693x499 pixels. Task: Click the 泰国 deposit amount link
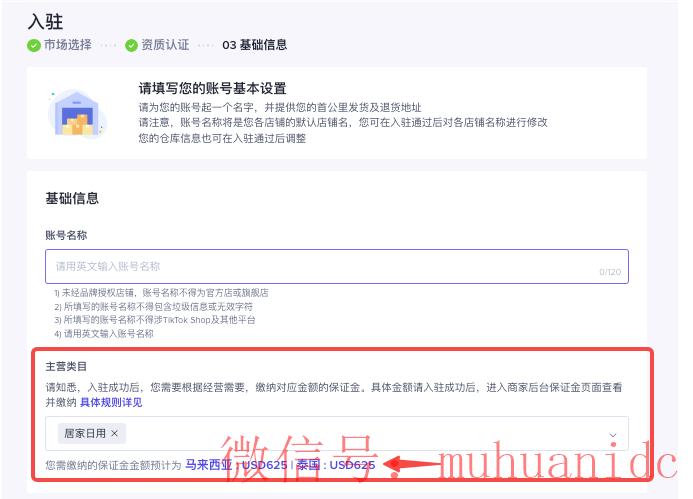tap(335, 465)
